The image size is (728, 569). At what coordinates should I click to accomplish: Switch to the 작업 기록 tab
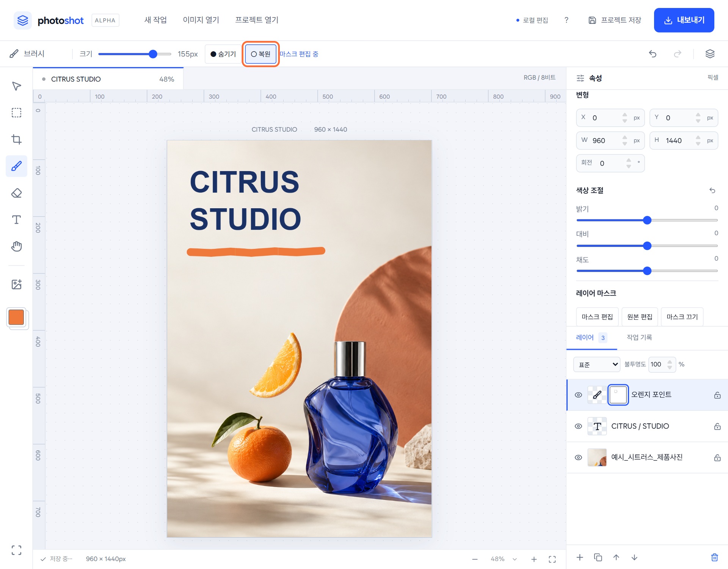tap(639, 338)
